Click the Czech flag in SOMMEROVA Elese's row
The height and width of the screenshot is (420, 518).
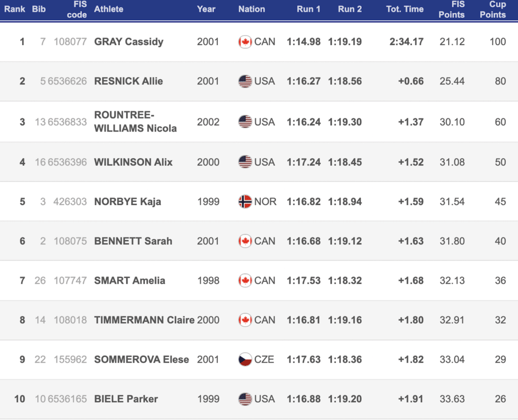pyautogui.click(x=245, y=360)
